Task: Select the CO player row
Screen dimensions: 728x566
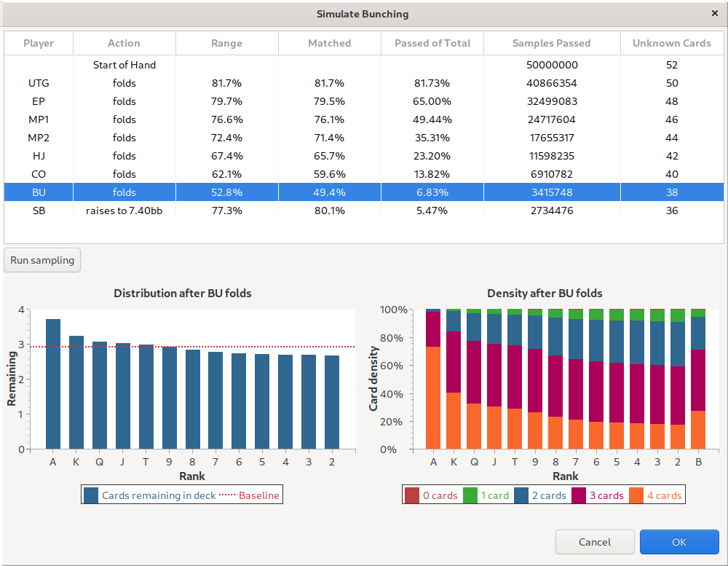Action: click(x=364, y=174)
